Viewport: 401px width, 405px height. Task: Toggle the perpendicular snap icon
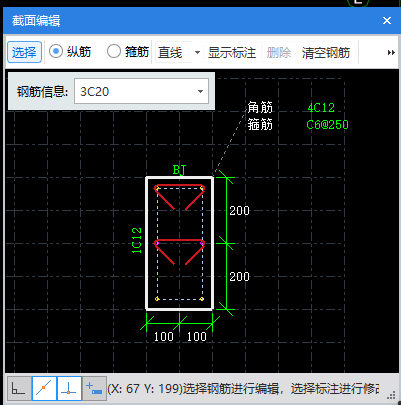click(69, 388)
